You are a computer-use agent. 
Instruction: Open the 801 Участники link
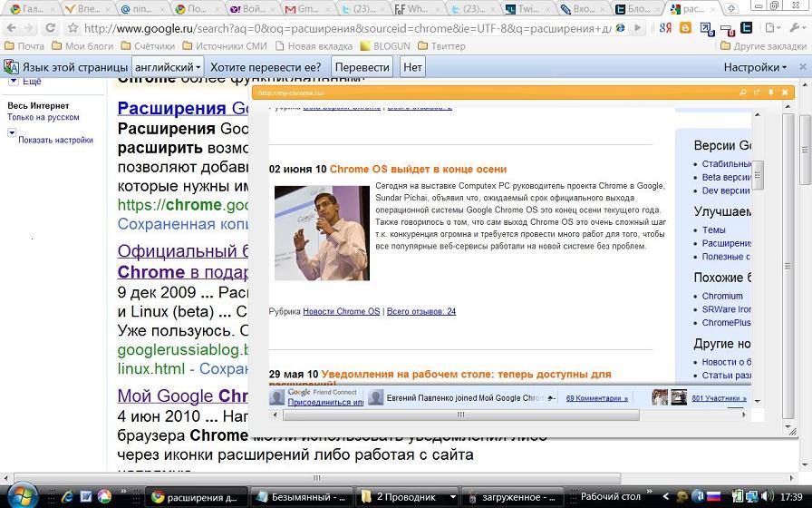click(719, 398)
